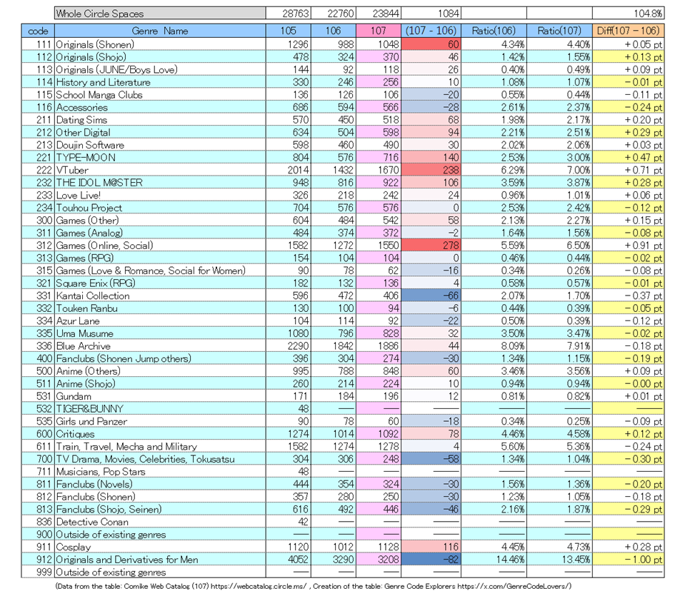The image size is (700, 591).
Task: Select the 'History and Literature' cell
Action: click(160, 82)
